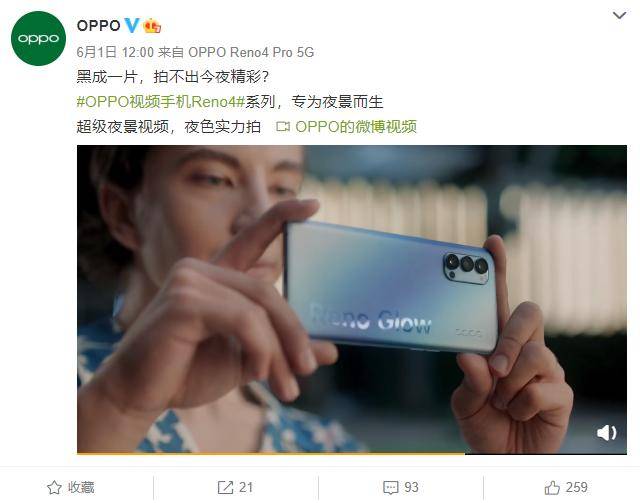Expand the post options chevron menu
This screenshot has width=640, height=503.
click(x=619, y=16)
